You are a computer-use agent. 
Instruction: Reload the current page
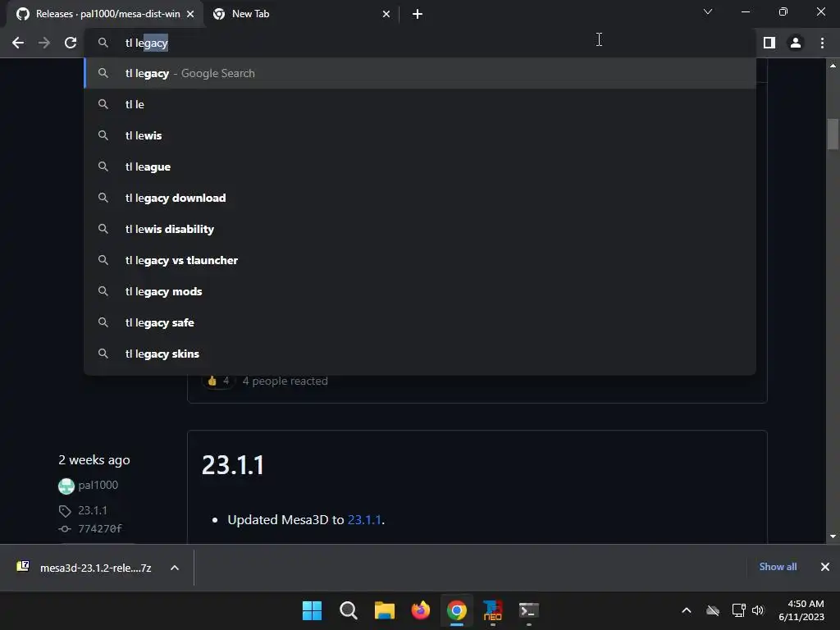tap(71, 43)
